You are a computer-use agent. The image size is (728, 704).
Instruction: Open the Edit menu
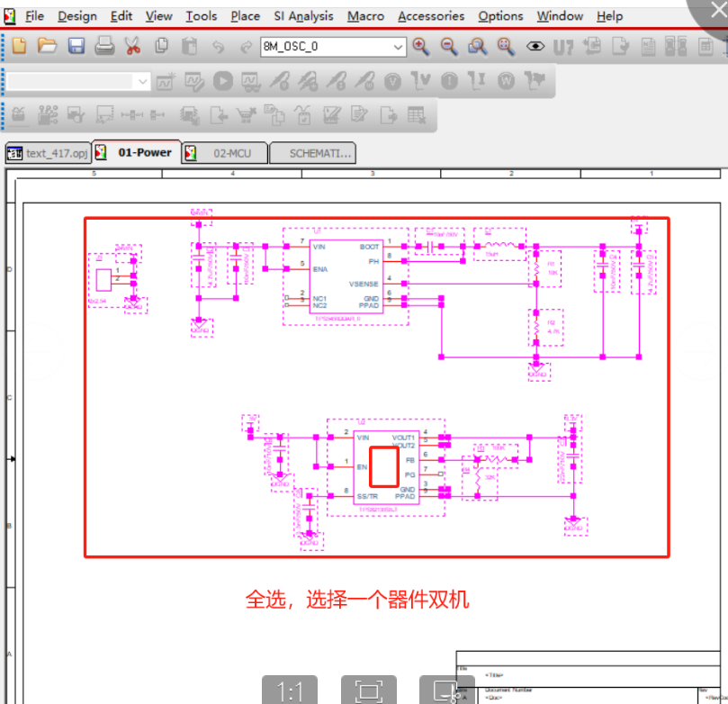[x=121, y=16]
